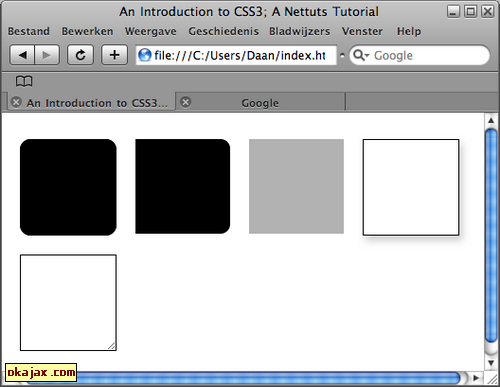Open the bookmarks book icon

(24, 81)
